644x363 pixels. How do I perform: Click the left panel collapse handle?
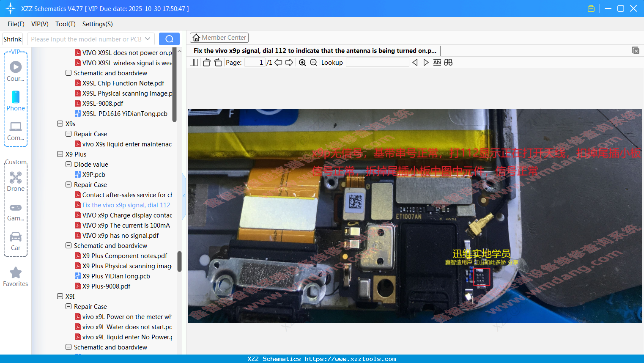(x=184, y=196)
